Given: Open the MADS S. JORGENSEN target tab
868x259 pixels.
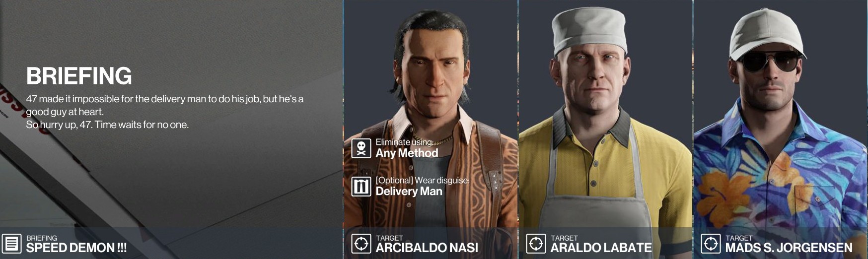Looking at the screenshot, I should [x=781, y=244].
